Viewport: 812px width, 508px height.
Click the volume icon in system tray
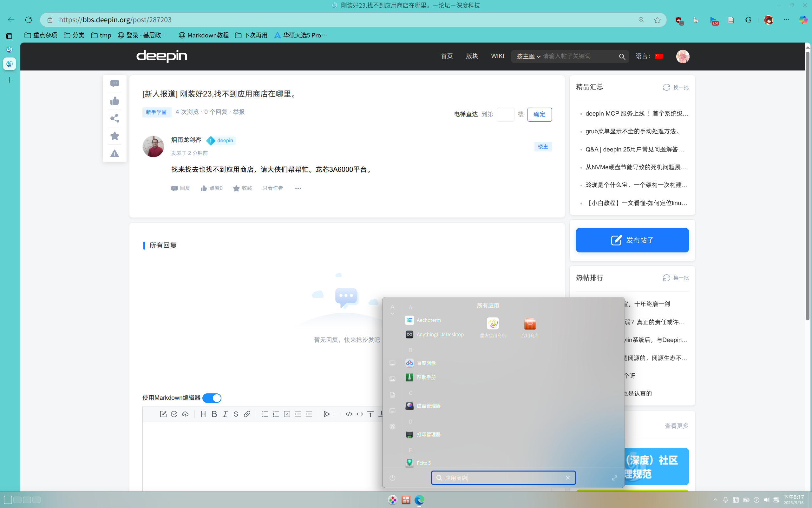(x=766, y=500)
